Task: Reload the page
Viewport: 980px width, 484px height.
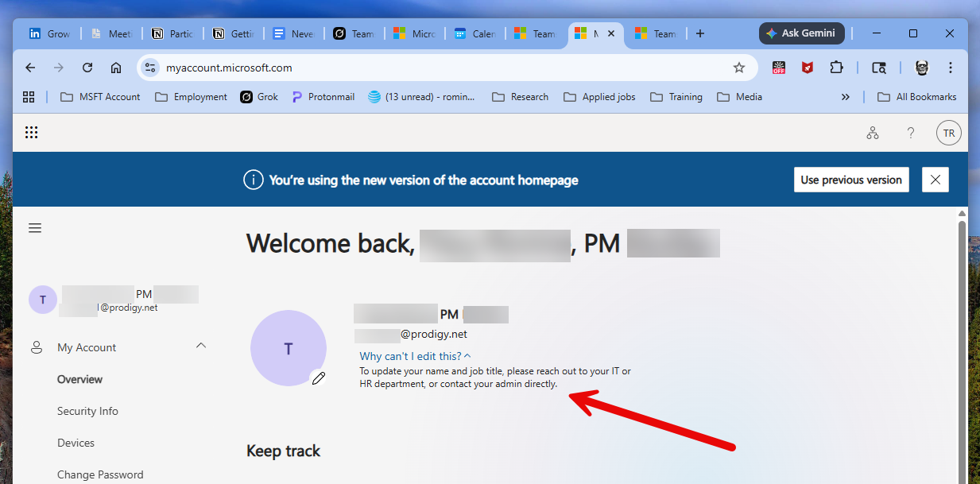Action: pos(87,68)
